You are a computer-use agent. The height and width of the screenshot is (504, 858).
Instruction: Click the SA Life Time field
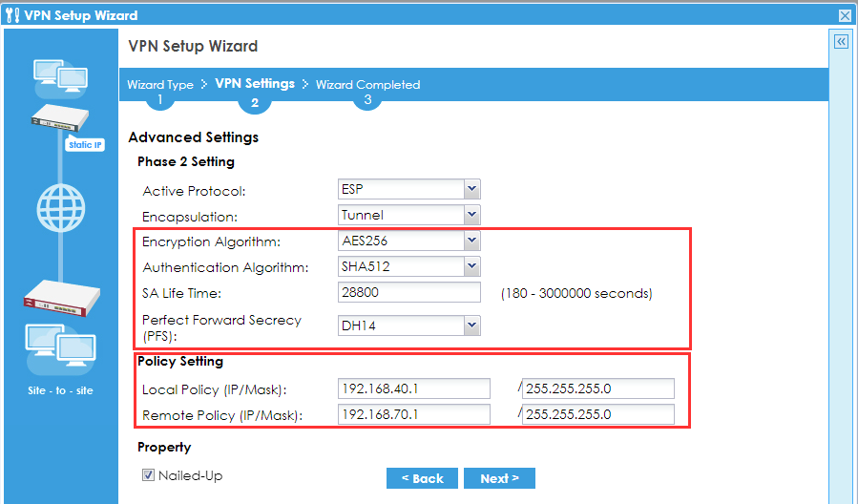[x=409, y=292]
